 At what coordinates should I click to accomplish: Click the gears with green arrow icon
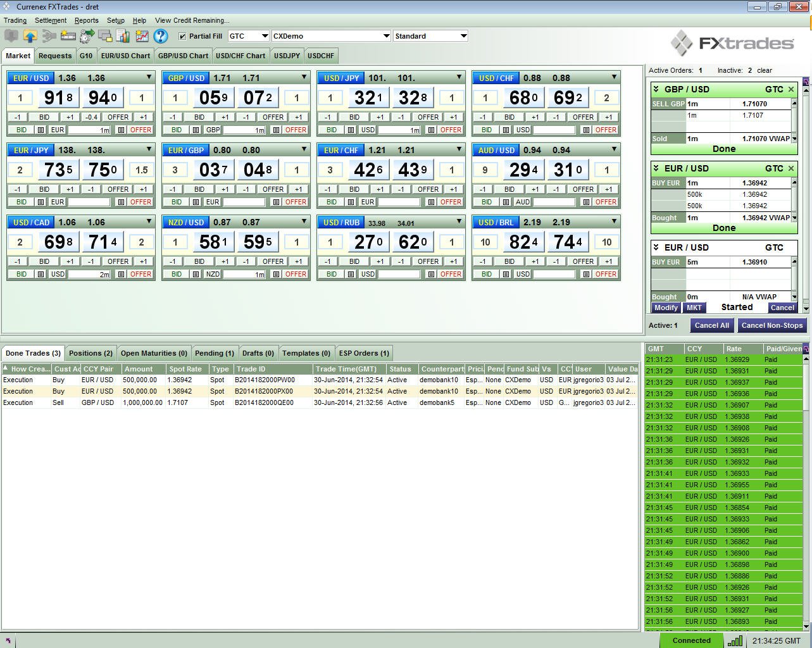pyautogui.click(x=87, y=36)
